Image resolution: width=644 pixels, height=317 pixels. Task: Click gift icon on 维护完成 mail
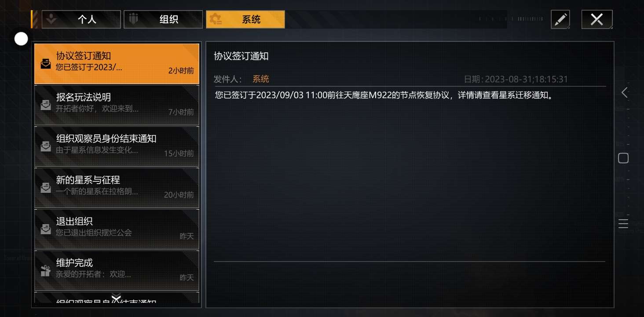click(46, 271)
